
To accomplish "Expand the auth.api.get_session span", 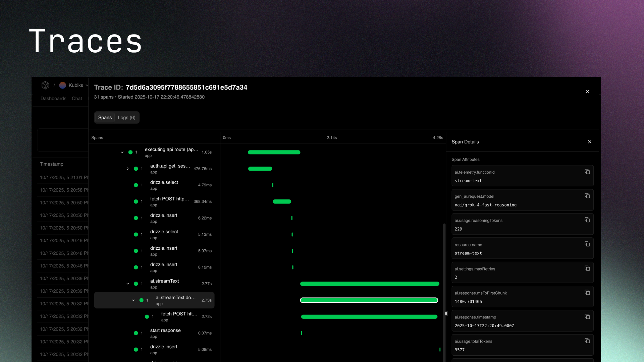I will tap(127, 169).
